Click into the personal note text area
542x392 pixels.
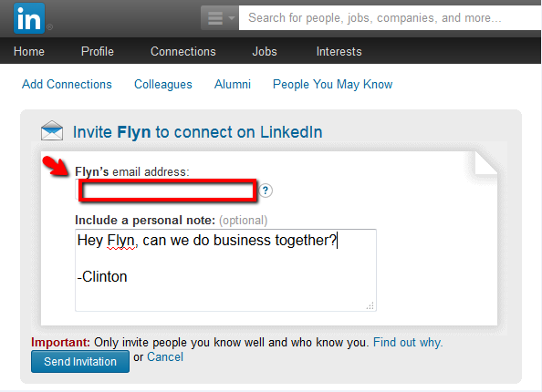(x=225, y=270)
